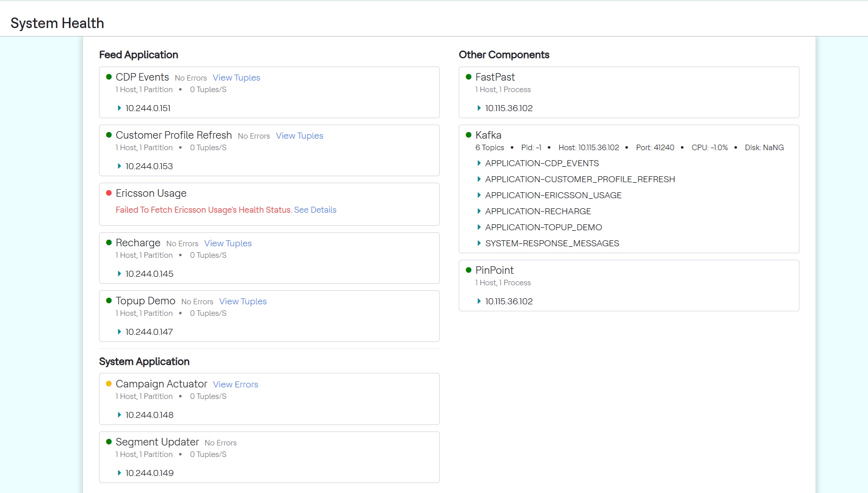Click the green status dot beside Segment Updater
Screen dimensions: 868x493
109,442
